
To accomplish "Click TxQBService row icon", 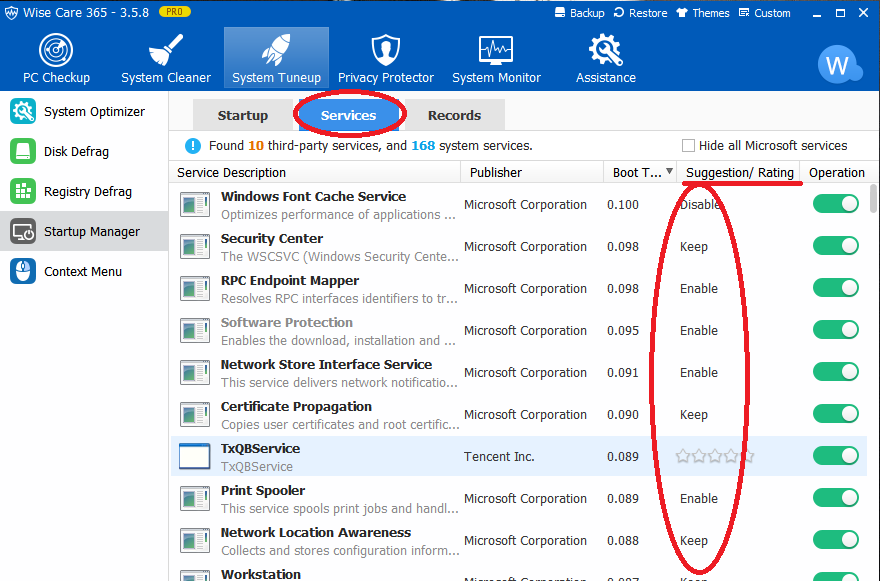I will tap(195, 456).
